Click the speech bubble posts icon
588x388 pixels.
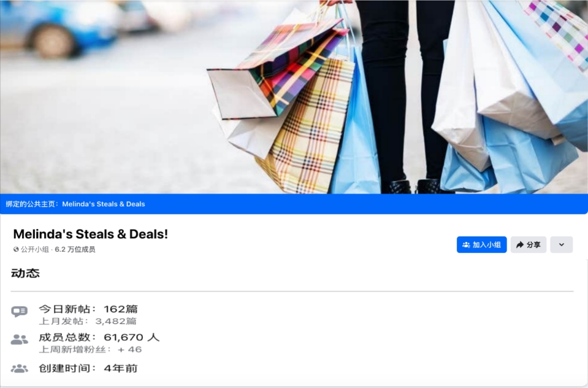(19, 311)
